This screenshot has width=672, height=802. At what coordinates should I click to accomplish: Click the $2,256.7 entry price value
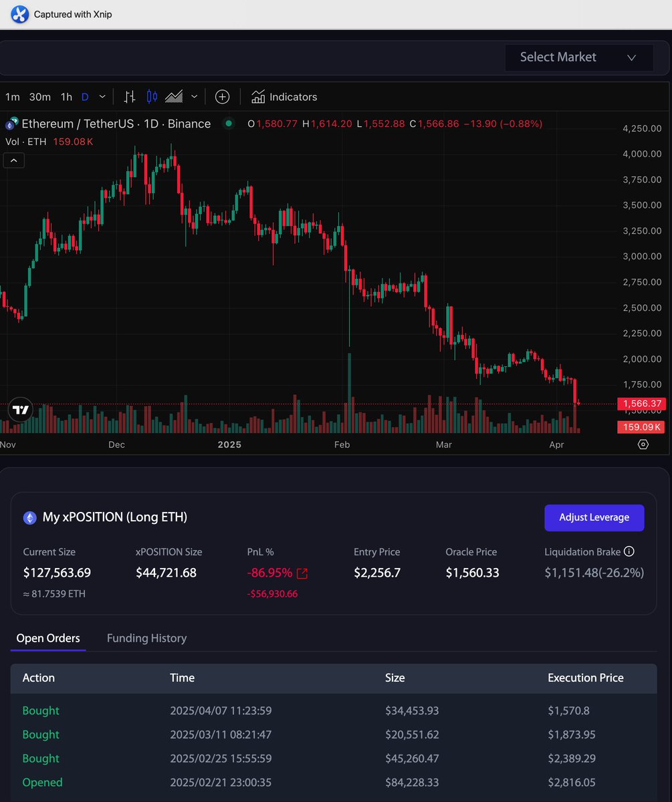(x=377, y=573)
